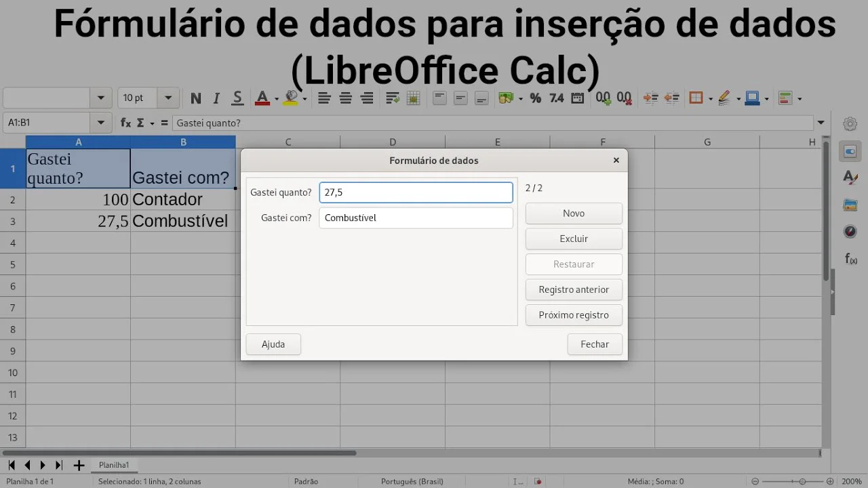Format the cell as a date
This screenshot has height=488, width=868.
click(578, 98)
